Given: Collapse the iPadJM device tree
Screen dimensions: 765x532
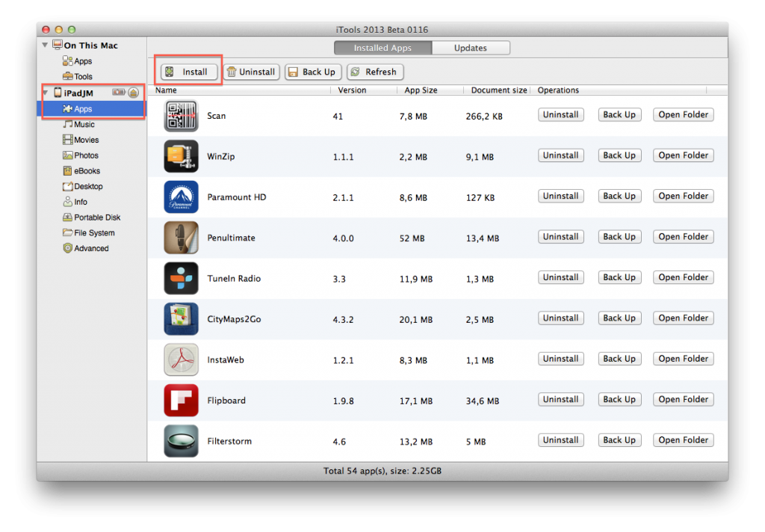Looking at the screenshot, I should (46, 92).
